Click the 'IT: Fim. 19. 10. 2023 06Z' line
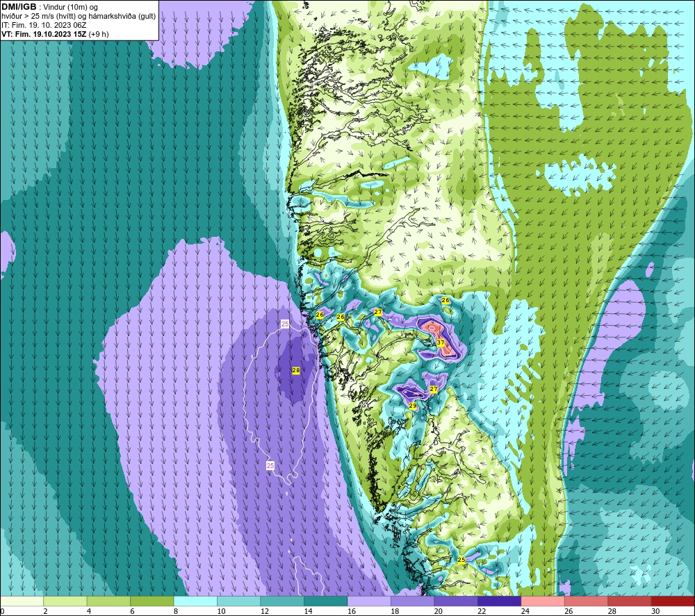 [44, 25]
